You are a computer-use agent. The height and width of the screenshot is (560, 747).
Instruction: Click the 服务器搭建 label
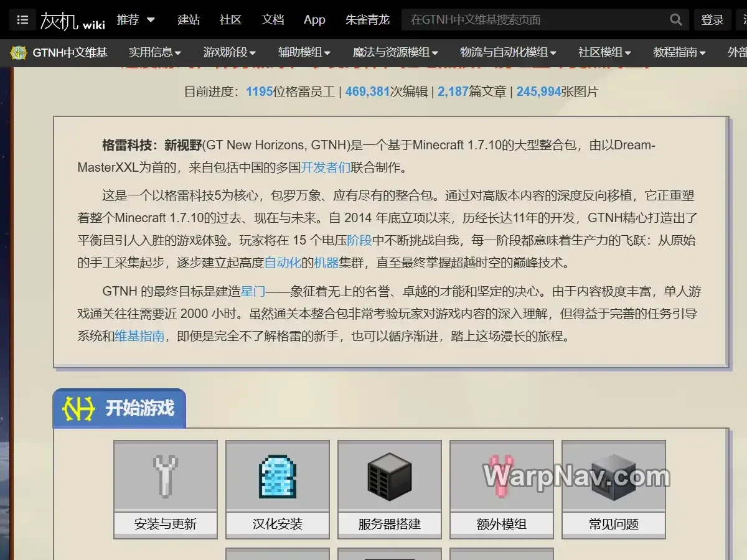[x=390, y=524]
